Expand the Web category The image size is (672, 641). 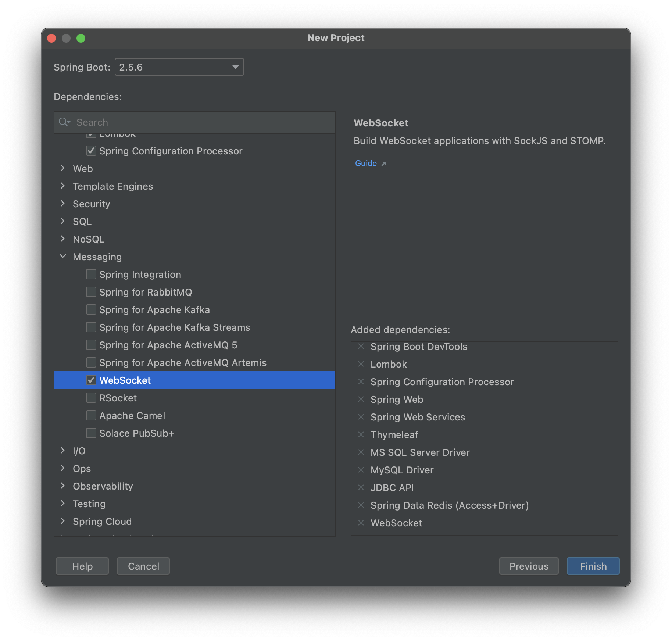coord(63,168)
